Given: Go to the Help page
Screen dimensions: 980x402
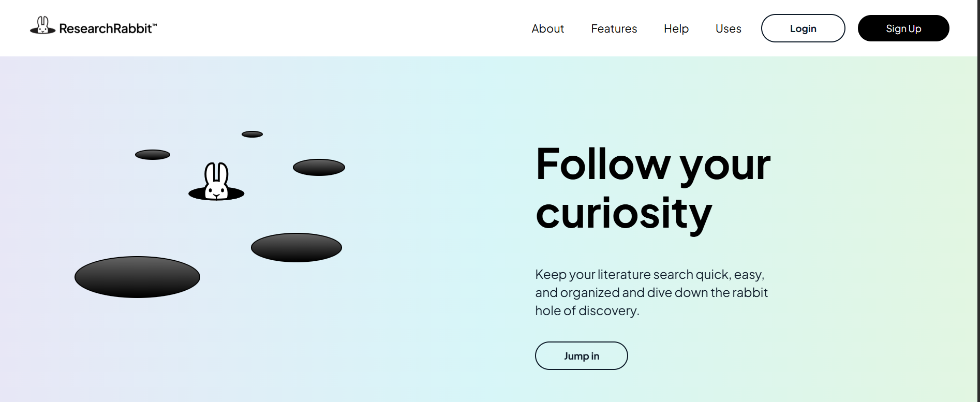Looking at the screenshot, I should (x=676, y=28).
